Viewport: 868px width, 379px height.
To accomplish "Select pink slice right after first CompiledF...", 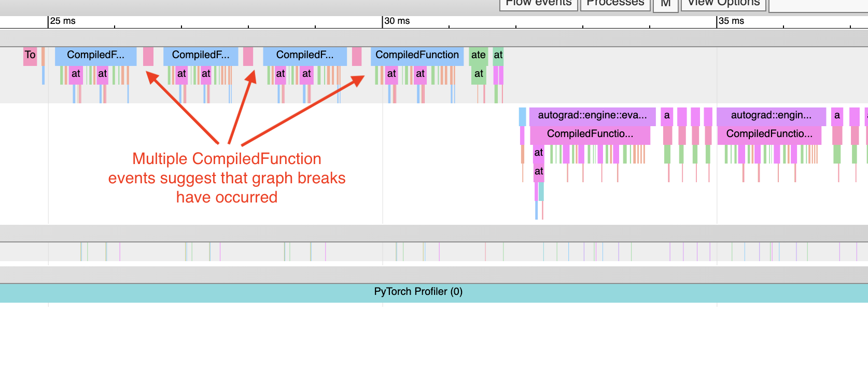I will [x=148, y=56].
